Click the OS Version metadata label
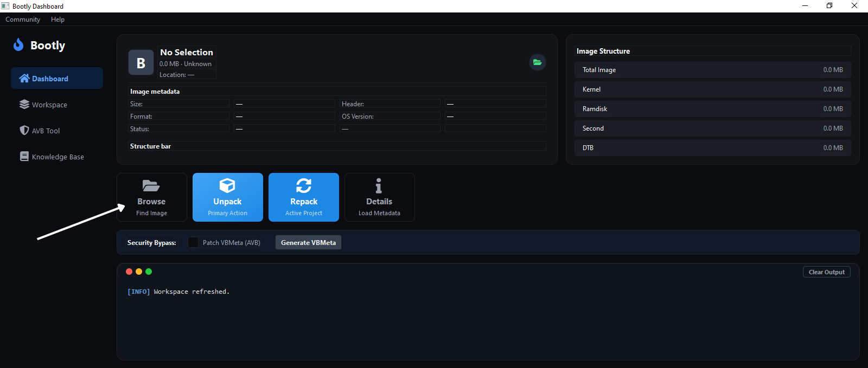 [358, 116]
